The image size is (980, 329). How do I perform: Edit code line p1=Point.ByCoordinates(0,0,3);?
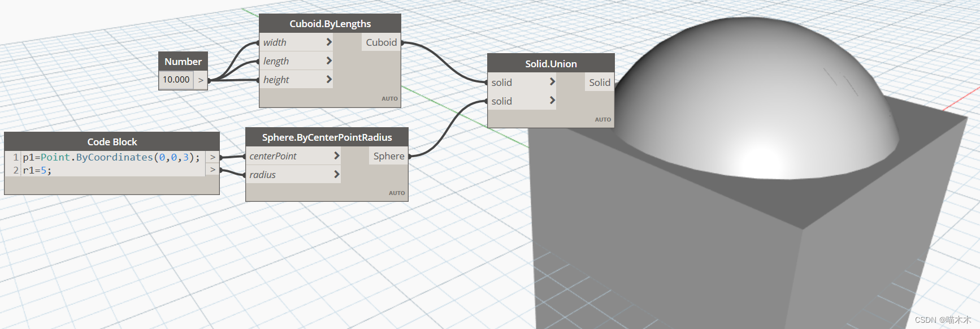point(111,157)
